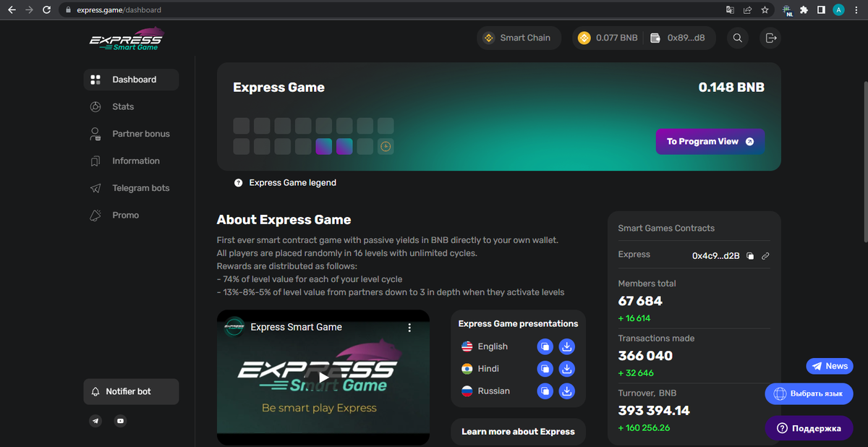Download the Russian presentation
Viewport: 868px width, 447px height.
coord(567,391)
